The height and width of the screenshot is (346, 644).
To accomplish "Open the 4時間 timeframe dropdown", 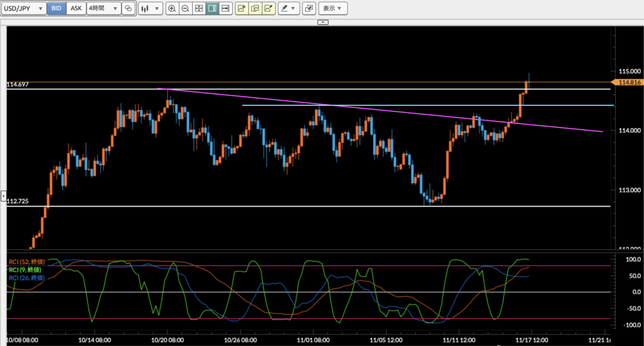I will click(103, 8).
